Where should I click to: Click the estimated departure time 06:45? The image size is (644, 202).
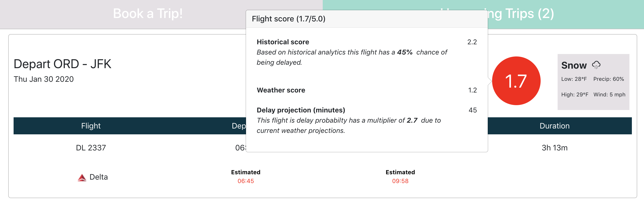click(x=246, y=181)
